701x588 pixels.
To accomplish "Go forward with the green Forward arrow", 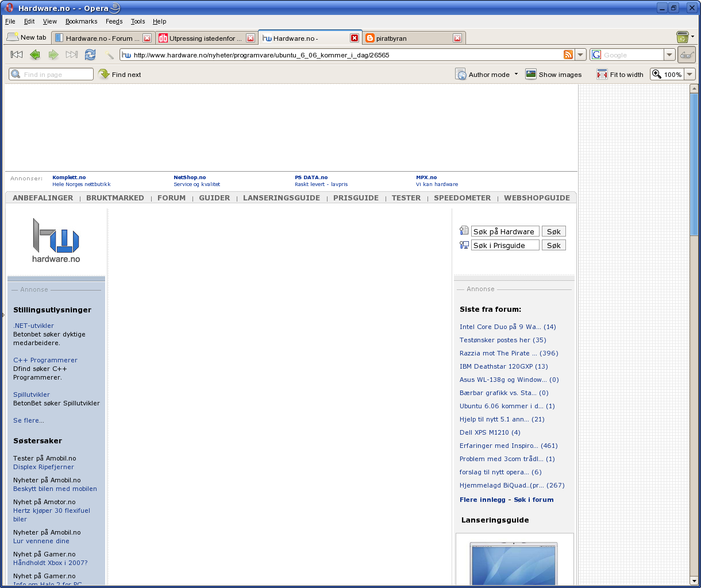I will 53,55.
